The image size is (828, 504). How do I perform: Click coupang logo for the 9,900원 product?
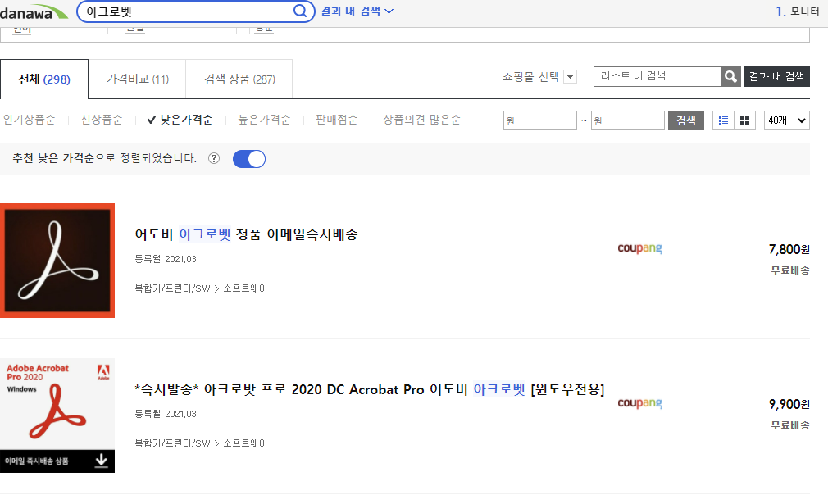(640, 403)
